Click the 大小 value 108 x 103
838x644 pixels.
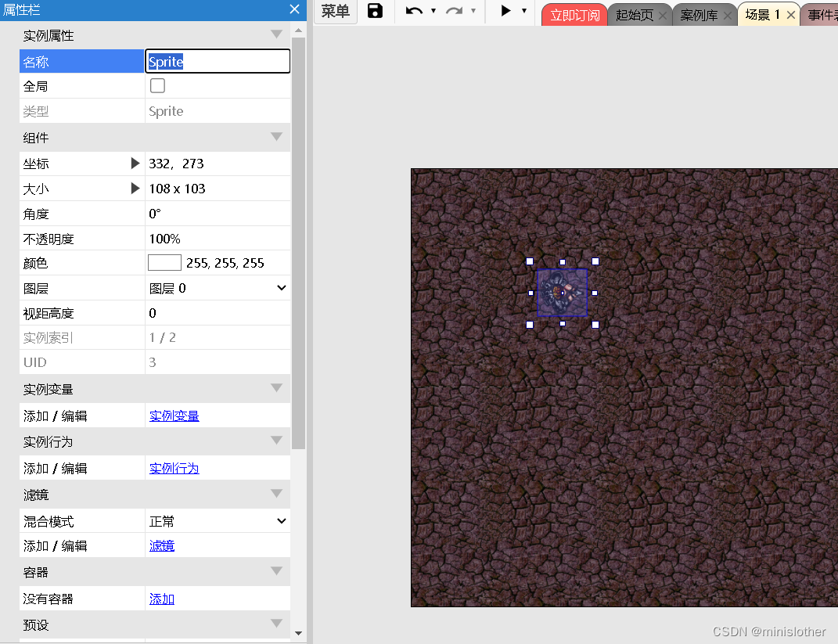point(177,188)
